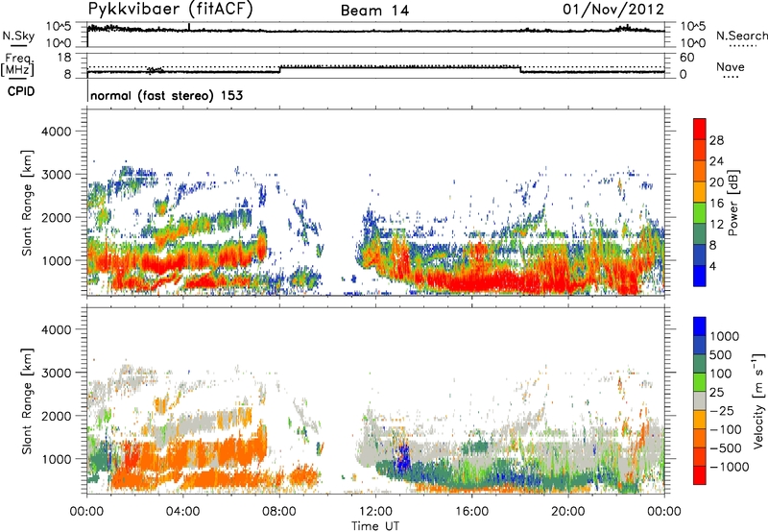
Task: Click the orange 20 dB power colorbar segment
Action: point(700,172)
